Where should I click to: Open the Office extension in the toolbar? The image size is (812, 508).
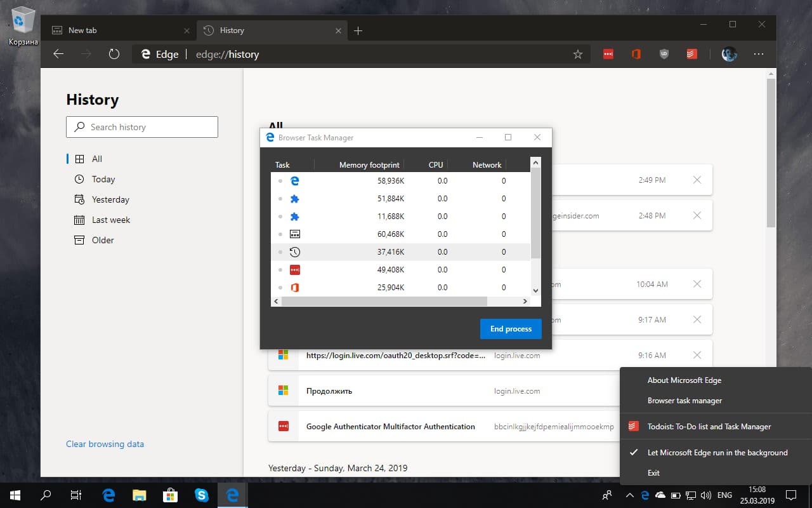[636, 55]
